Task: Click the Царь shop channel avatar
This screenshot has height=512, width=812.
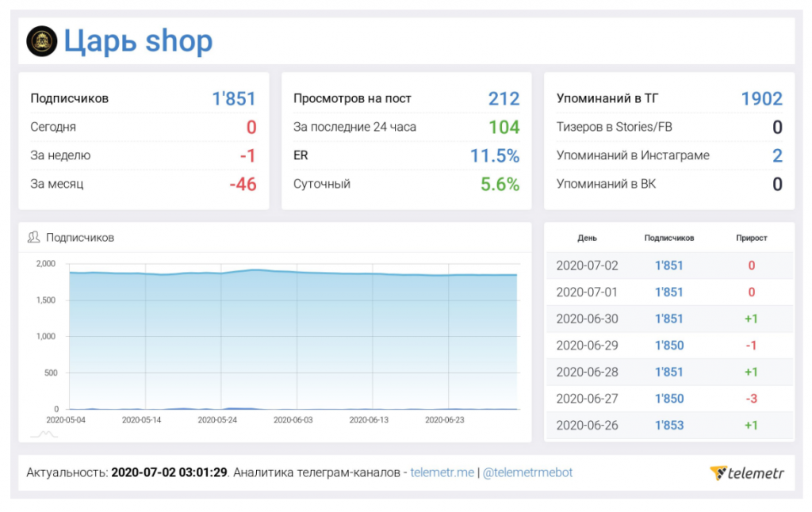Action: (41, 41)
